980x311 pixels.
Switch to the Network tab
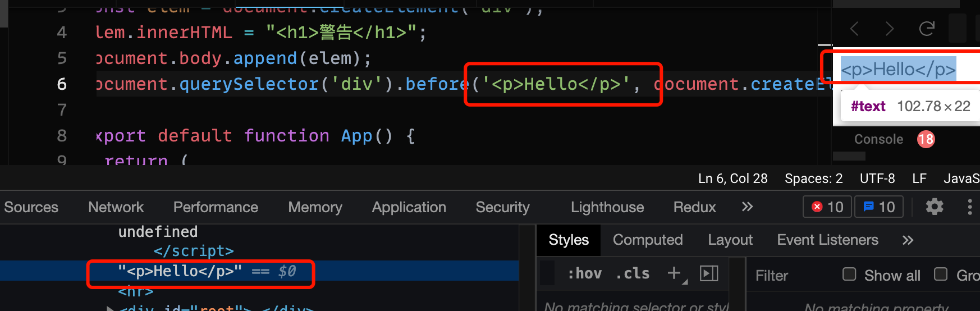click(x=116, y=207)
